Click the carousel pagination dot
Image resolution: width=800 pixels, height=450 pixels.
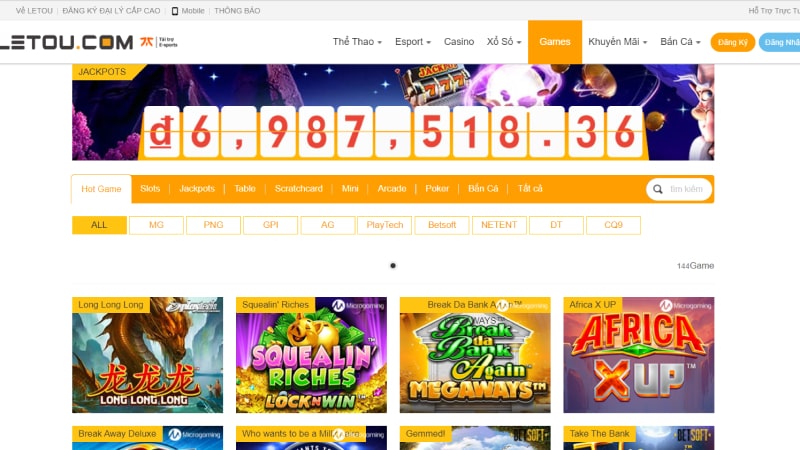coord(393,265)
